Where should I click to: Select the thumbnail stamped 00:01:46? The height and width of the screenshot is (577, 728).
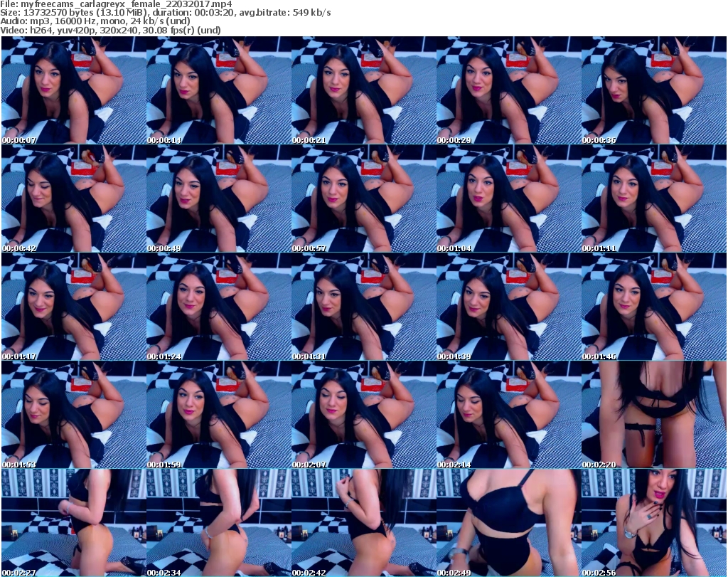coord(654,307)
